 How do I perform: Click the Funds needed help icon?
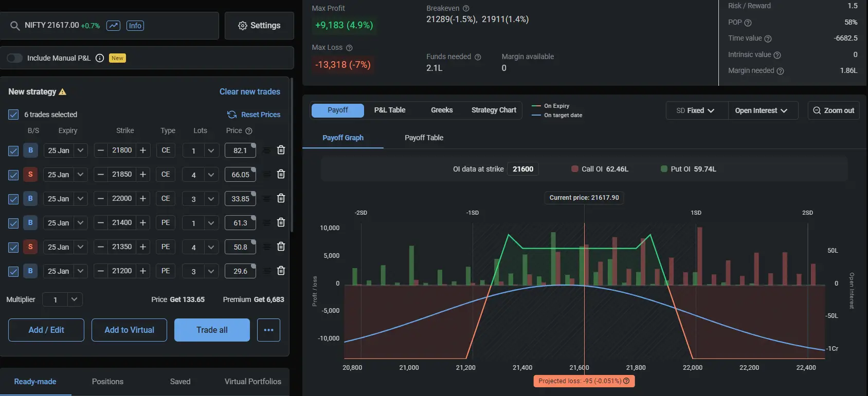[478, 57]
